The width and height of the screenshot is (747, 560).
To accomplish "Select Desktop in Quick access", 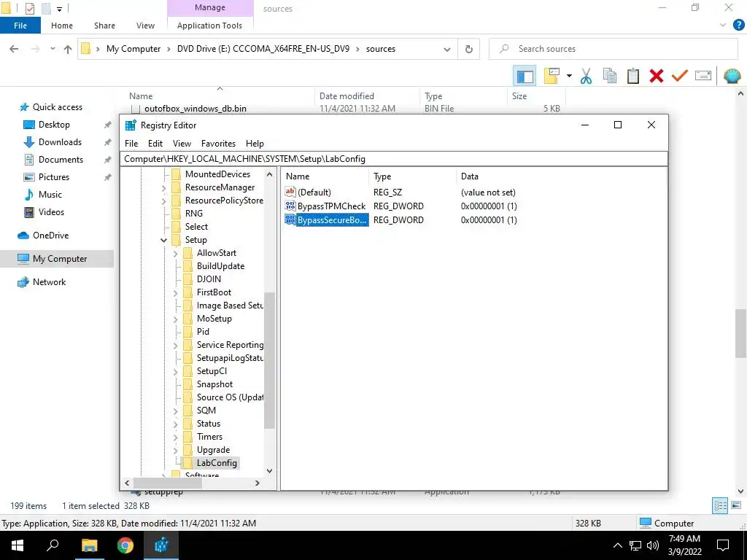I will (54, 125).
